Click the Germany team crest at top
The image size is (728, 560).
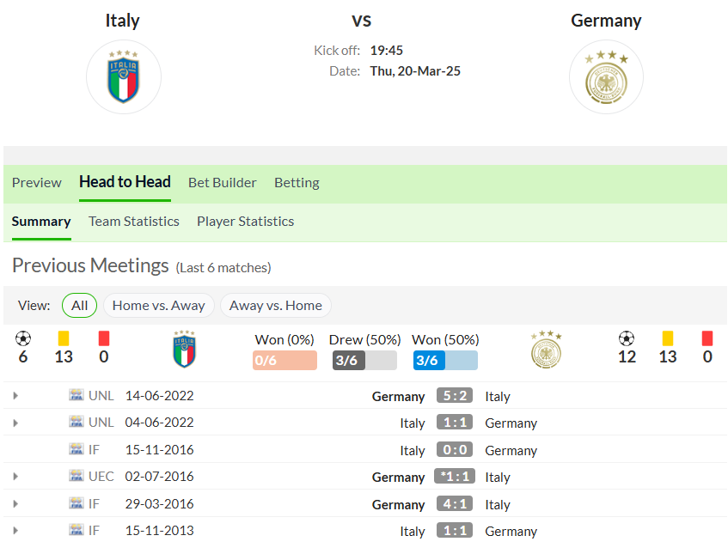(x=606, y=77)
